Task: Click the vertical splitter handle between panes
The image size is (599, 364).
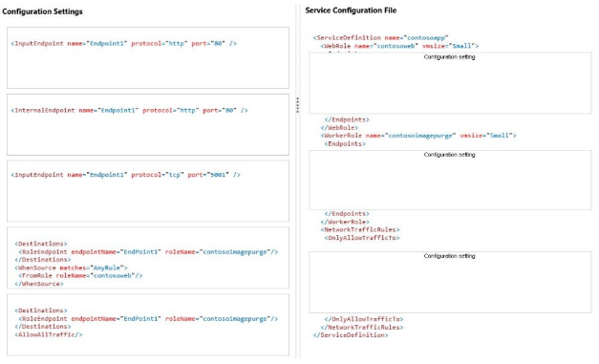Action: tap(298, 105)
